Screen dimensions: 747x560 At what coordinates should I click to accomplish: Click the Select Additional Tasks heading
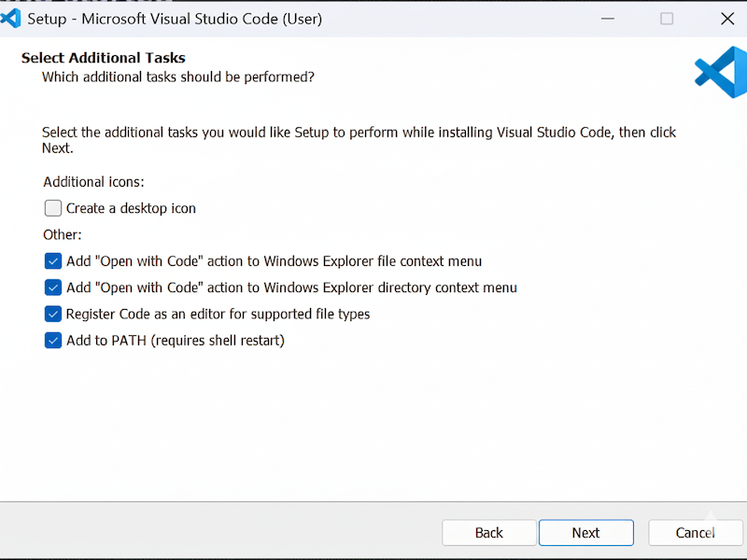tap(104, 58)
